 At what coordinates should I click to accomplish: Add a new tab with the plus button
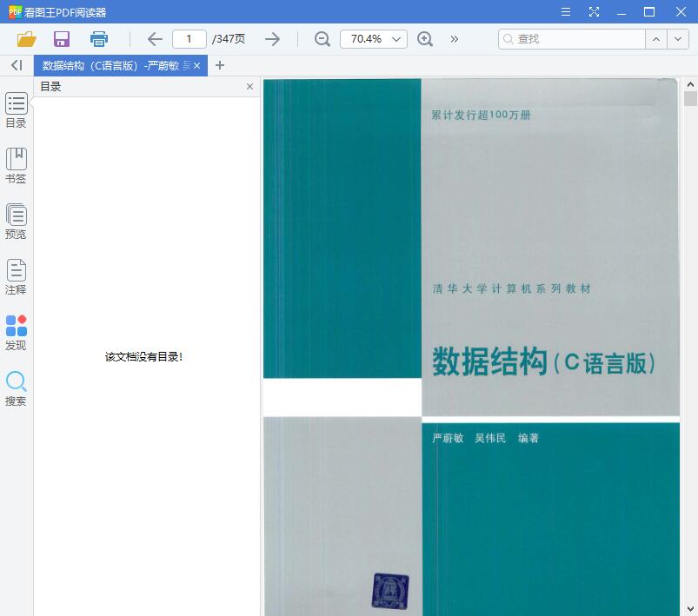(219, 65)
